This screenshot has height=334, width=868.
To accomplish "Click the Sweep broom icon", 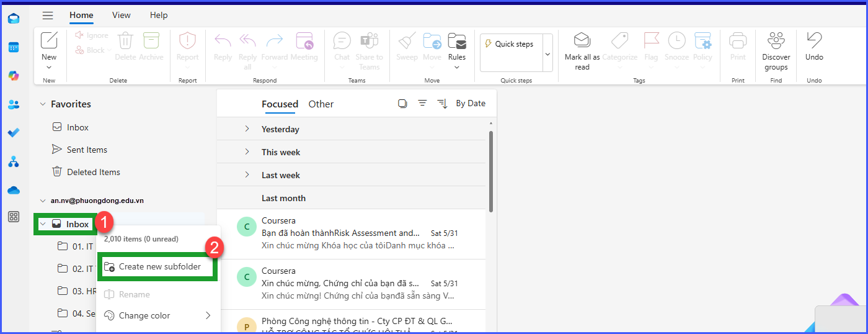I will (x=407, y=41).
